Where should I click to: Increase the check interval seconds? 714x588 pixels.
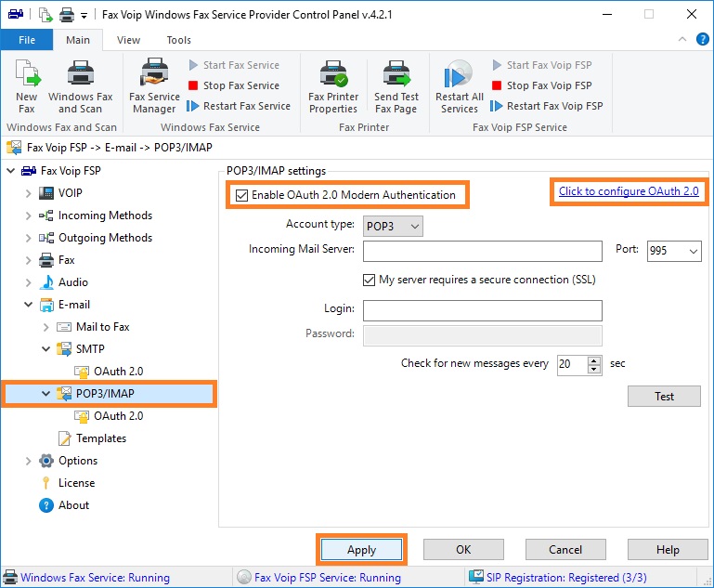pos(594,360)
